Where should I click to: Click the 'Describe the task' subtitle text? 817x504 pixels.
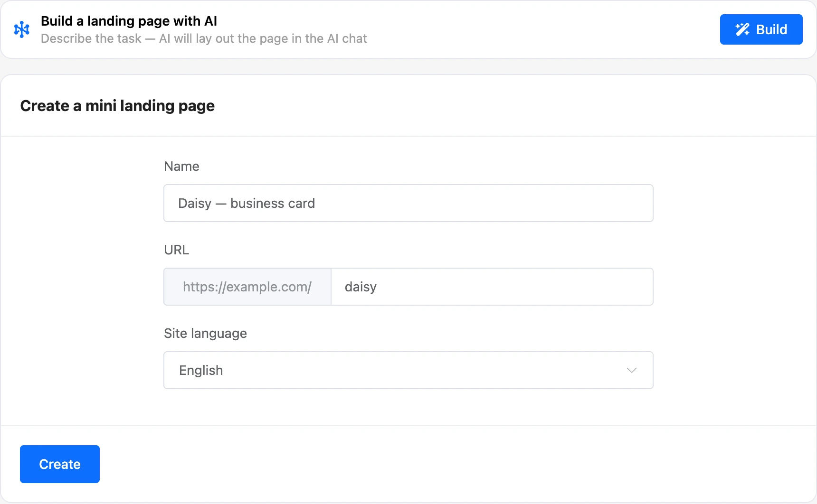pos(204,38)
